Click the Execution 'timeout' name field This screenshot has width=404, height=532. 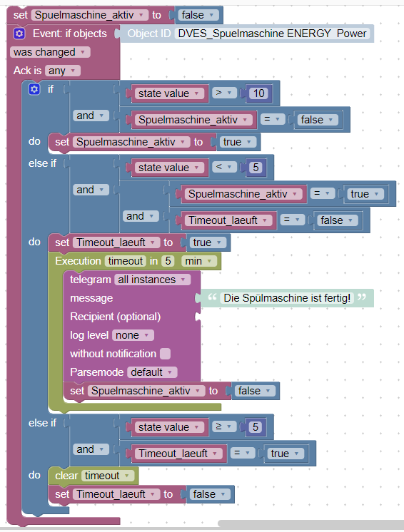[x=126, y=261]
